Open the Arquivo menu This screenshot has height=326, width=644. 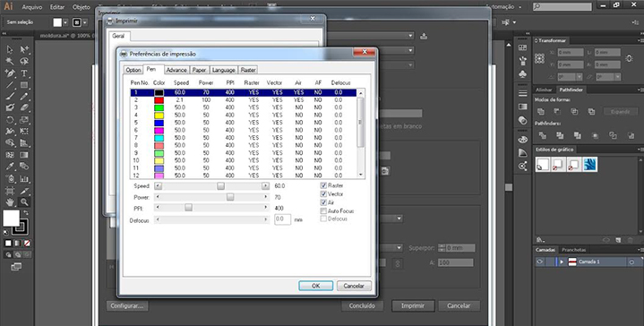[x=32, y=7]
